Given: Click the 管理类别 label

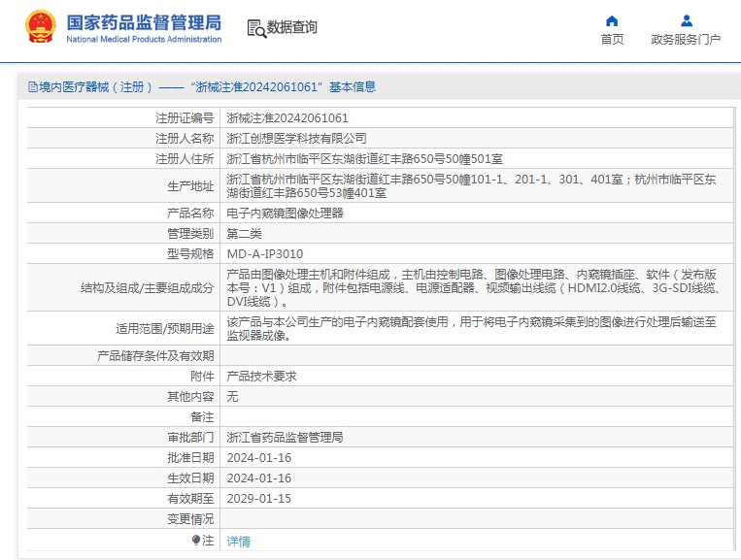Looking at the screenshot, I should click(x=190, y=234).
